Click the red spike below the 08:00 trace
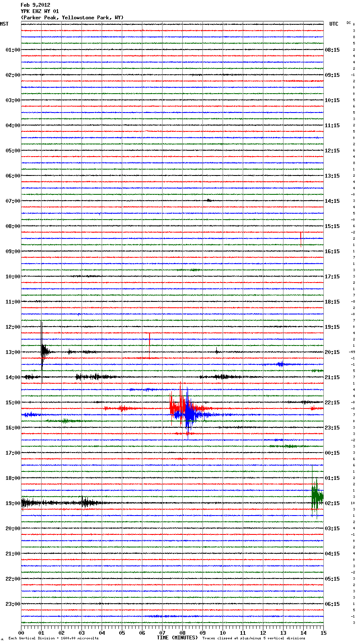This screenshot has height=644, width=357. tap(301, 239)
